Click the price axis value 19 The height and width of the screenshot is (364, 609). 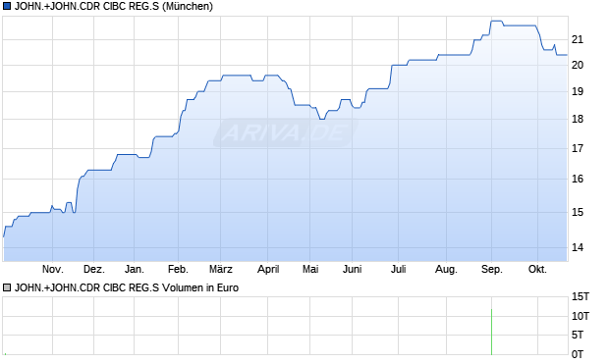[x=578, y=91]
